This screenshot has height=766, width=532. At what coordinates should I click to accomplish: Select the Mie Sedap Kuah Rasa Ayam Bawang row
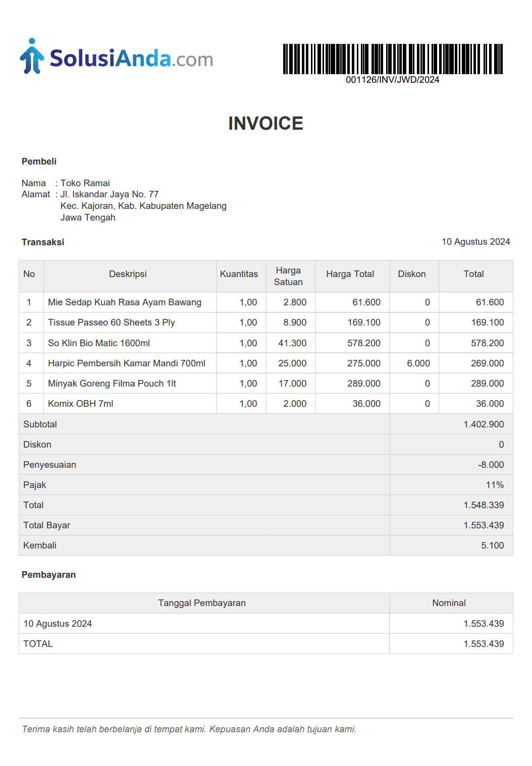coord(124,302)
